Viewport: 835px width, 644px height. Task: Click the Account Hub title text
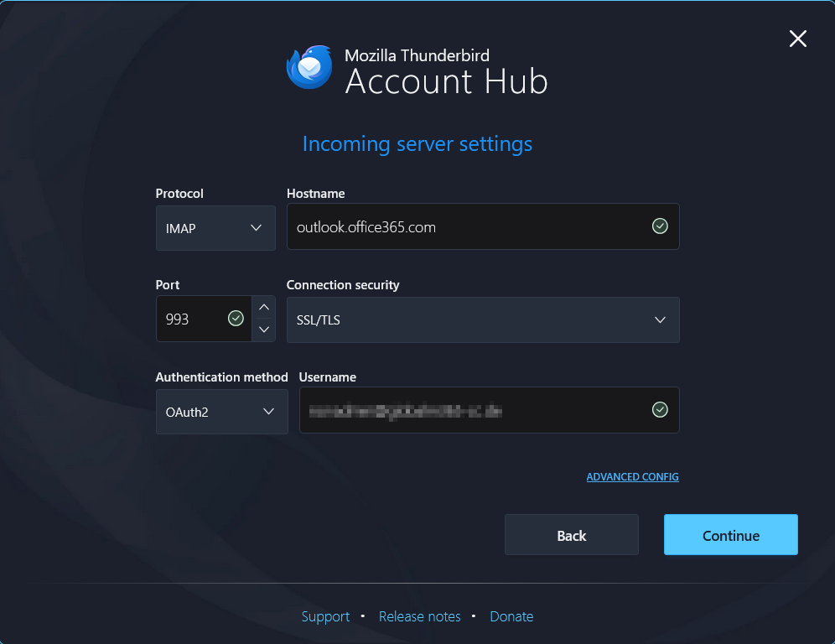pyautogui.click(x=446, y=82)
